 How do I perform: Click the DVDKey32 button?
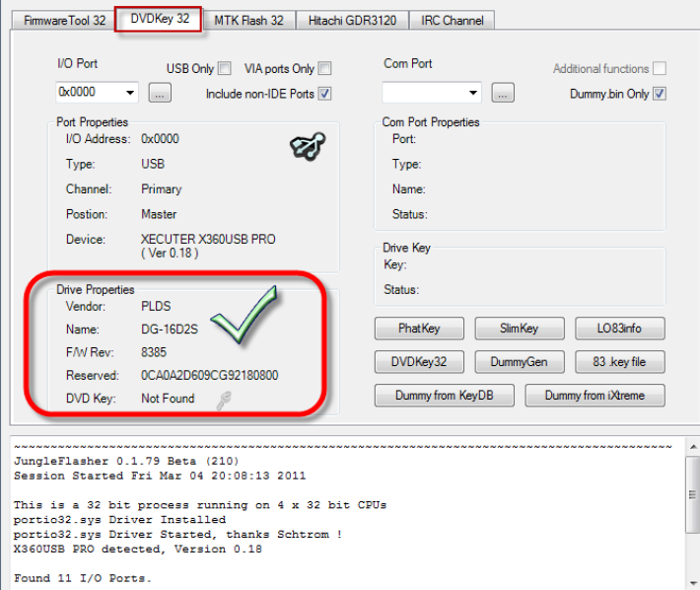419,362
